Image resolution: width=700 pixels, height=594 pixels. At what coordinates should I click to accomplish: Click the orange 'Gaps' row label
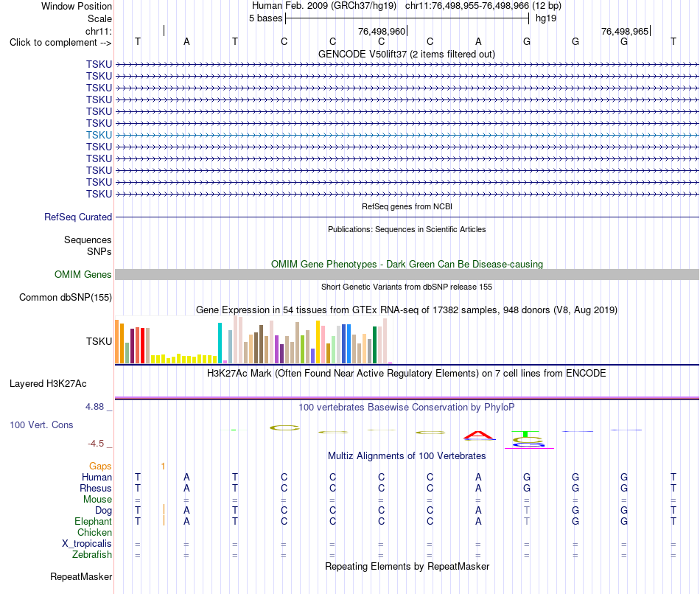[100, 467]
